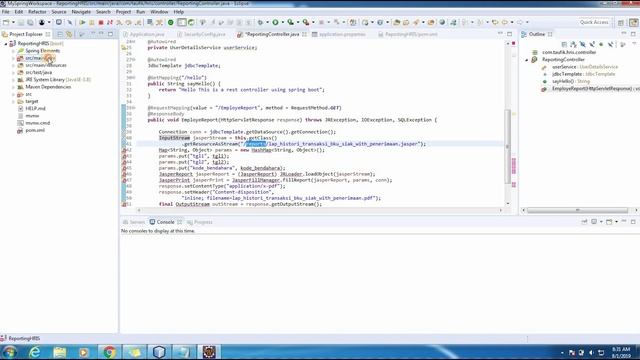Click the yellow Suspend pause icon

[x=92, y=22]
